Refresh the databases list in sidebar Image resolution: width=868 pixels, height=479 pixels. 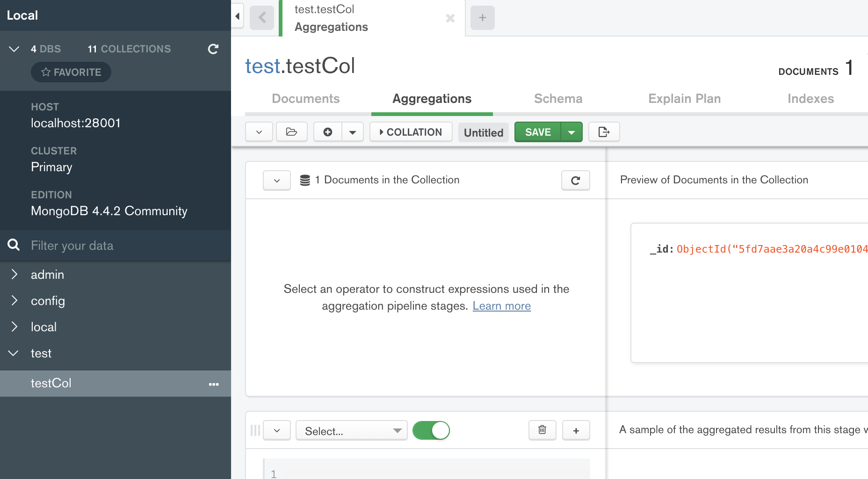pyautogui.click(x=213, y=49)
